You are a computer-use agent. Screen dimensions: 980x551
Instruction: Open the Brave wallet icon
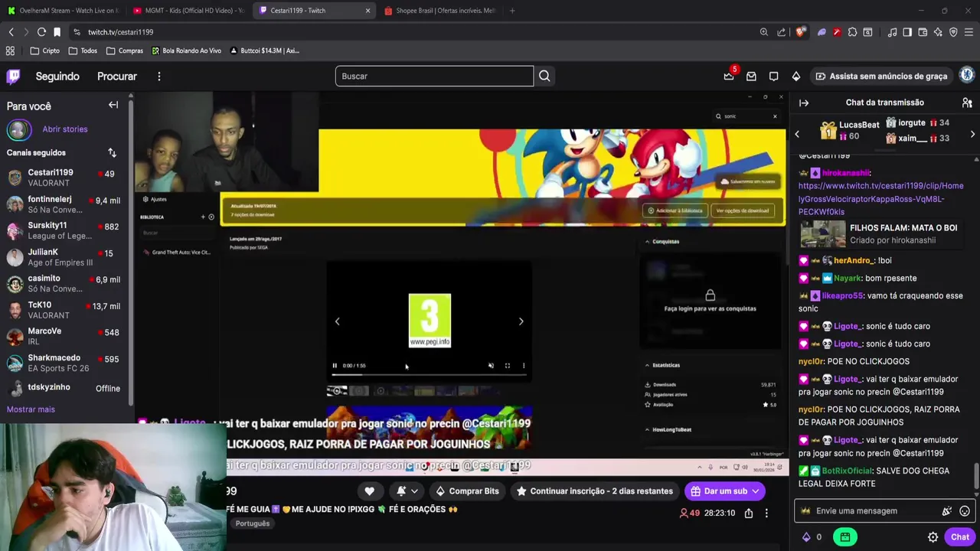click(923, 32)
